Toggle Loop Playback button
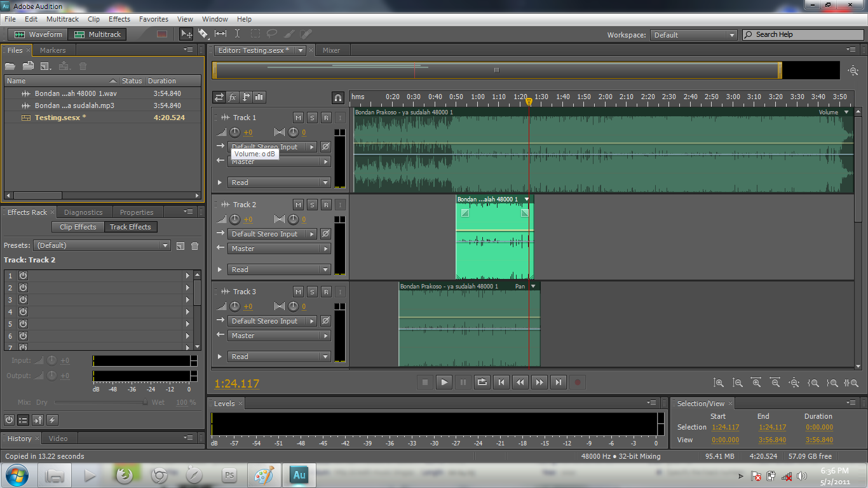868x488 pixels. click(x=482, y=382)
